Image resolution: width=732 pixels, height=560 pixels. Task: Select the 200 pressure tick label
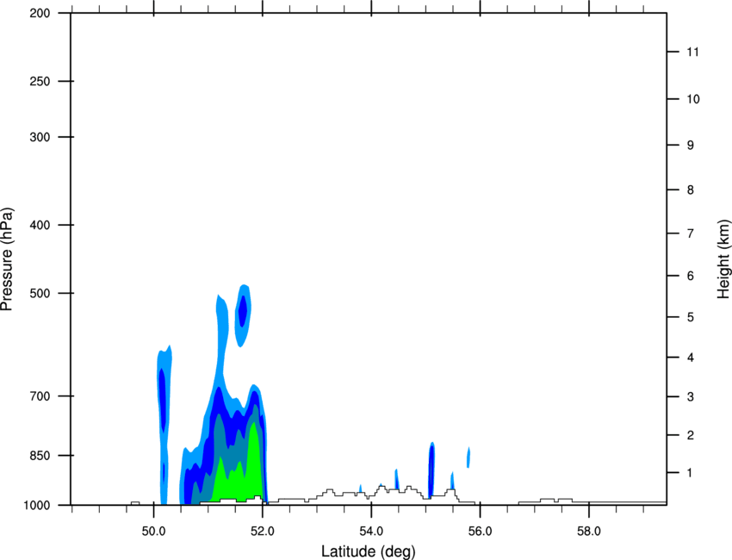pyautogui.click(x=40, y=13)
